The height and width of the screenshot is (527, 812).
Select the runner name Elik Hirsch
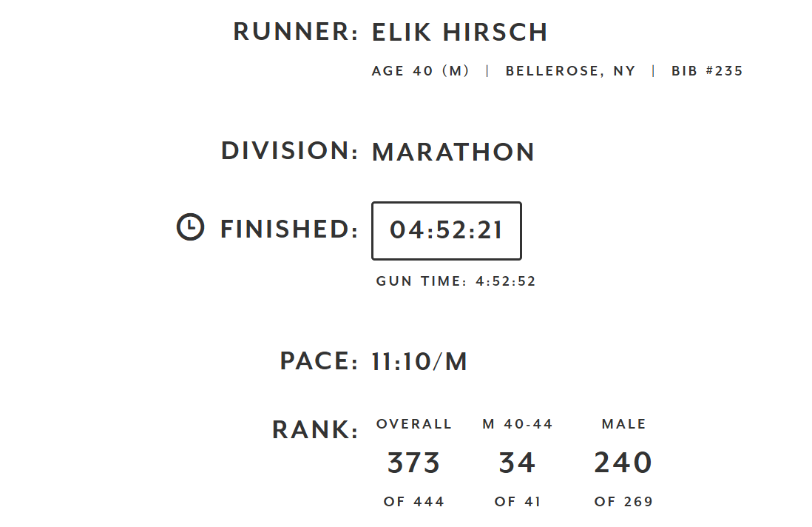tap(459, 33)
